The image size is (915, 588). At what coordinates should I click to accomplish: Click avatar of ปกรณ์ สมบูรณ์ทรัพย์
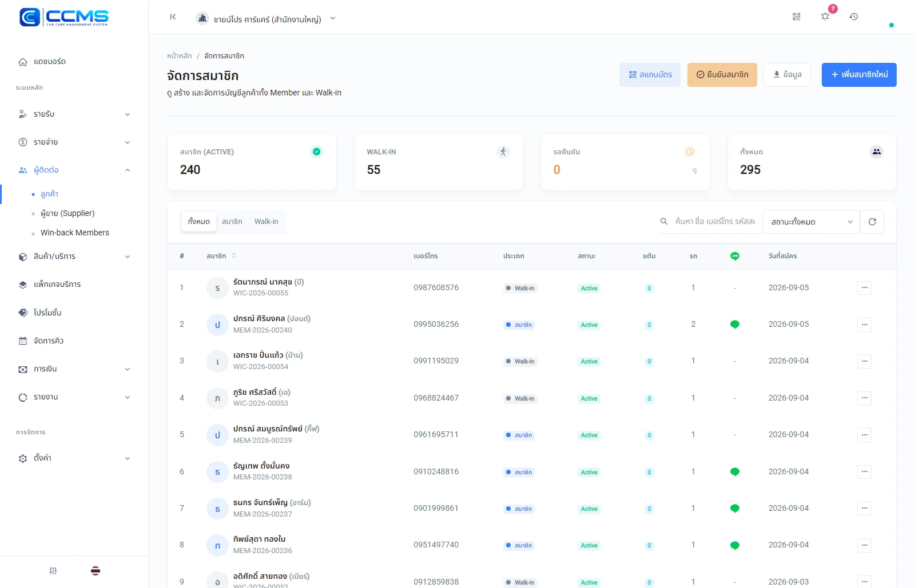(217, 435)
